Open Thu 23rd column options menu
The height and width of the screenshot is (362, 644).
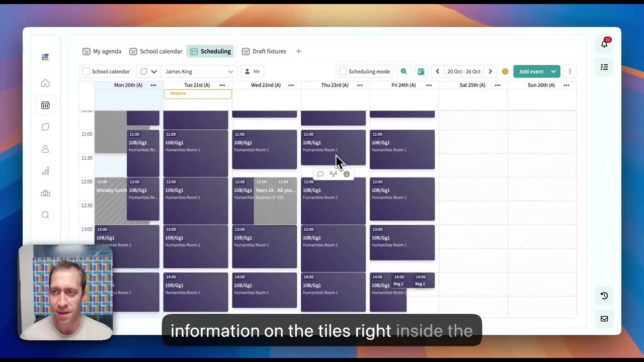click(360, 85)
